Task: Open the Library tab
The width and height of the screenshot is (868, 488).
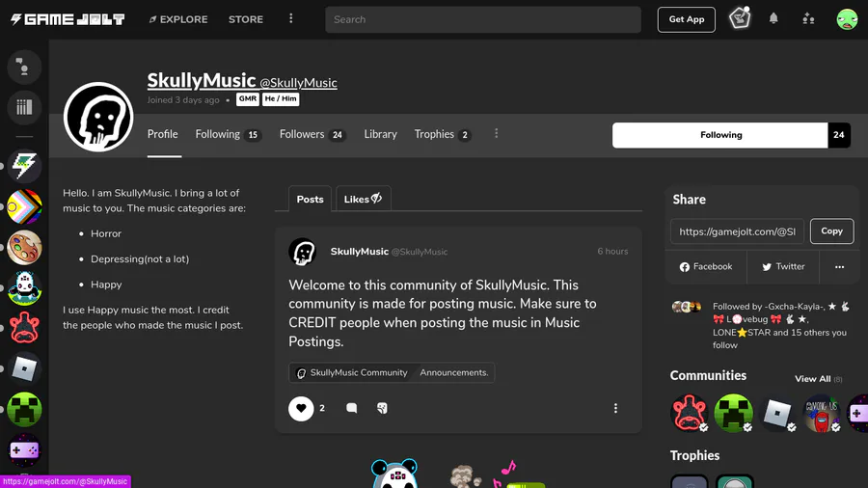Action: (x=380, y=134)
